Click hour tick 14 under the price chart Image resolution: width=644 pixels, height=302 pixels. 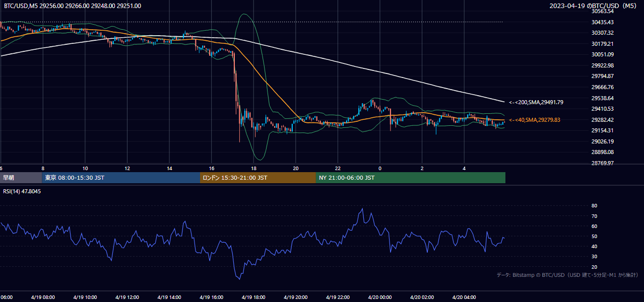pyautogui.click(x=169, y=168)
